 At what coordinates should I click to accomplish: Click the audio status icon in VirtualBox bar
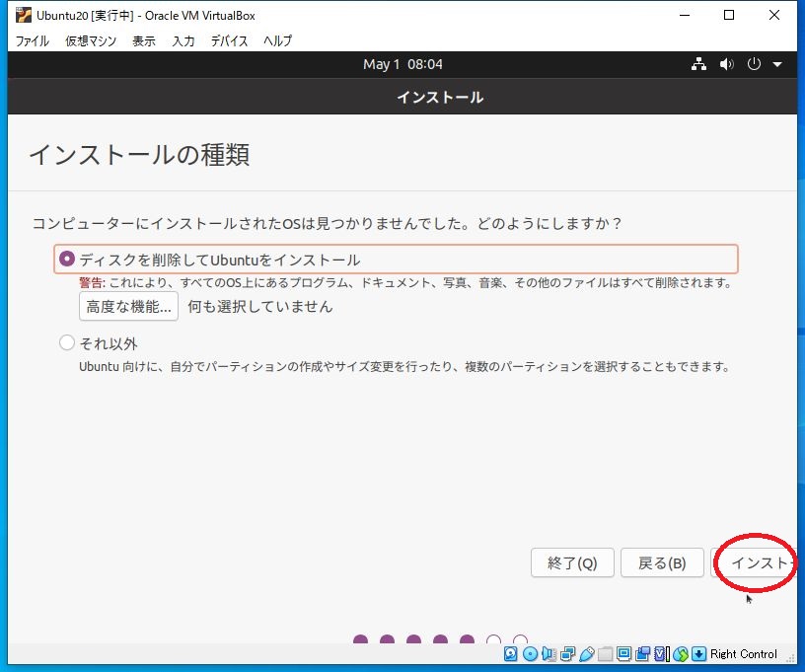(549, 653)
